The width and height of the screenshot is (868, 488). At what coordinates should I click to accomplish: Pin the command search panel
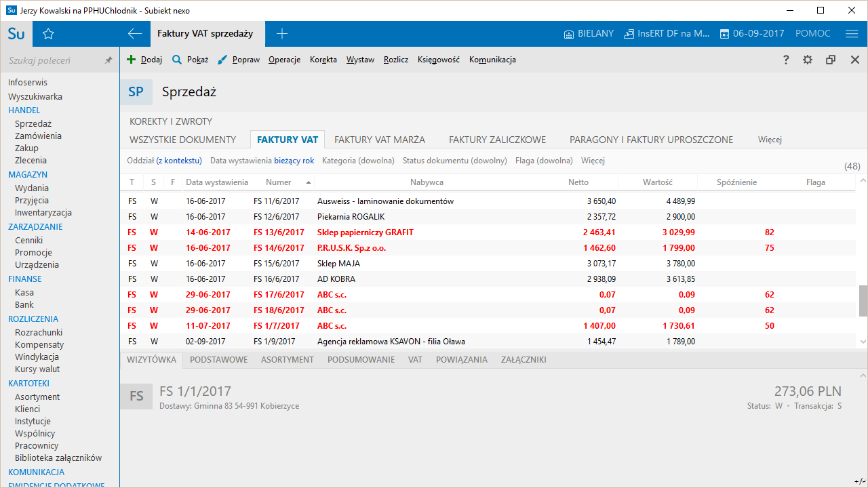(108, 60)
